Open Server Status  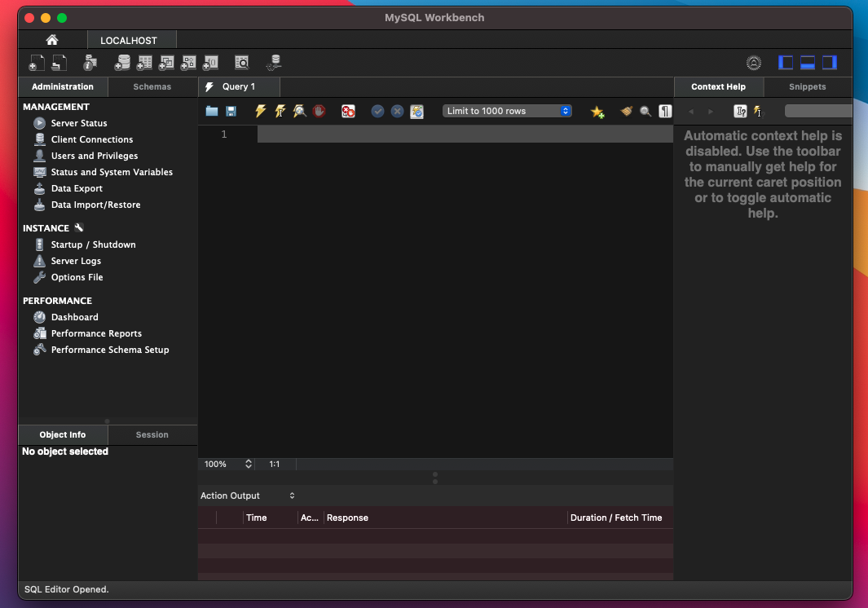point(79,123)
